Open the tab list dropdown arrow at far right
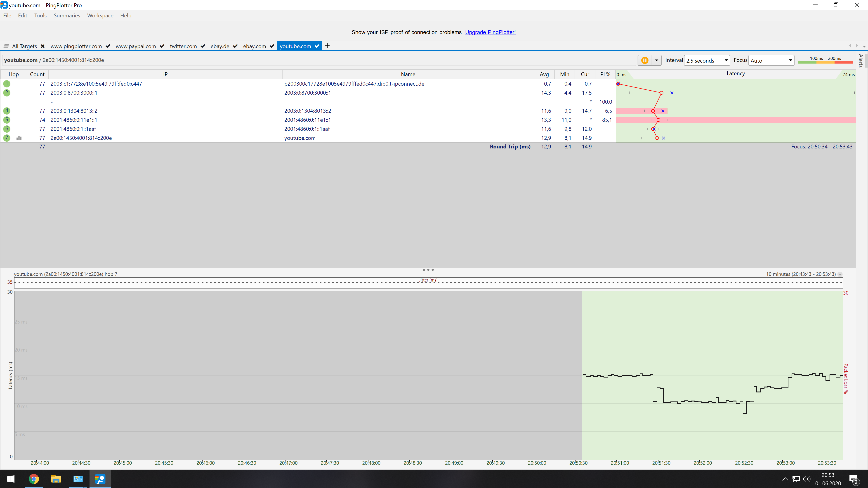 point(864,46)
